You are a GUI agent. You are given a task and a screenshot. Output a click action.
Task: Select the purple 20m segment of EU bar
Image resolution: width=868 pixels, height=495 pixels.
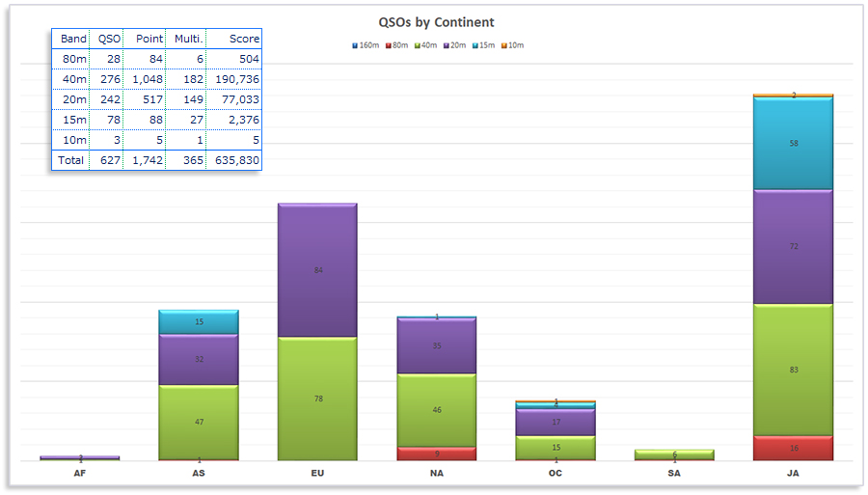317,270
